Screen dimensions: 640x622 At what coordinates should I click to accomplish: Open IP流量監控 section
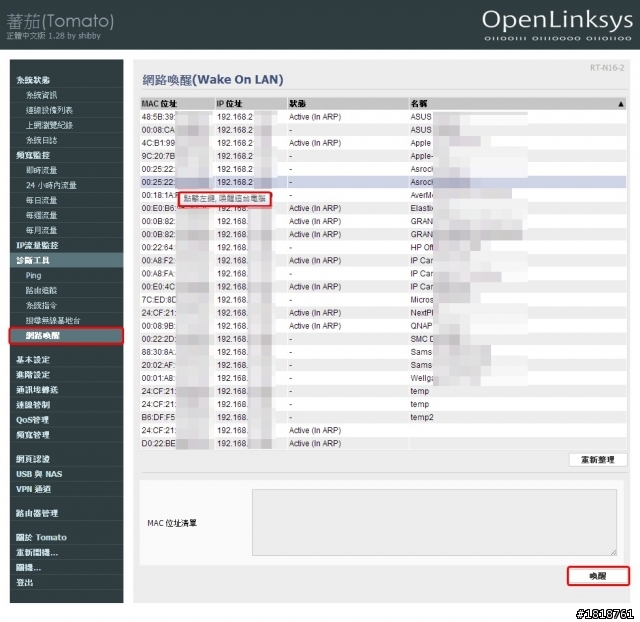37,245
